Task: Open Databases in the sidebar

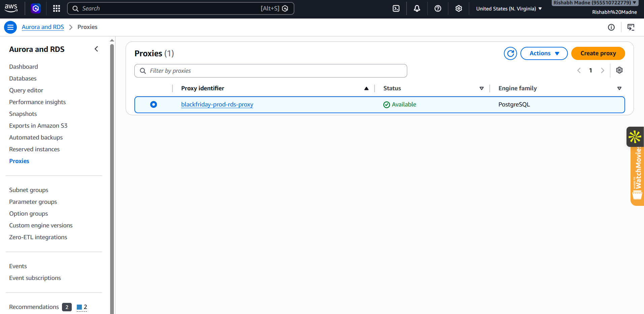Action: point(23,78)
